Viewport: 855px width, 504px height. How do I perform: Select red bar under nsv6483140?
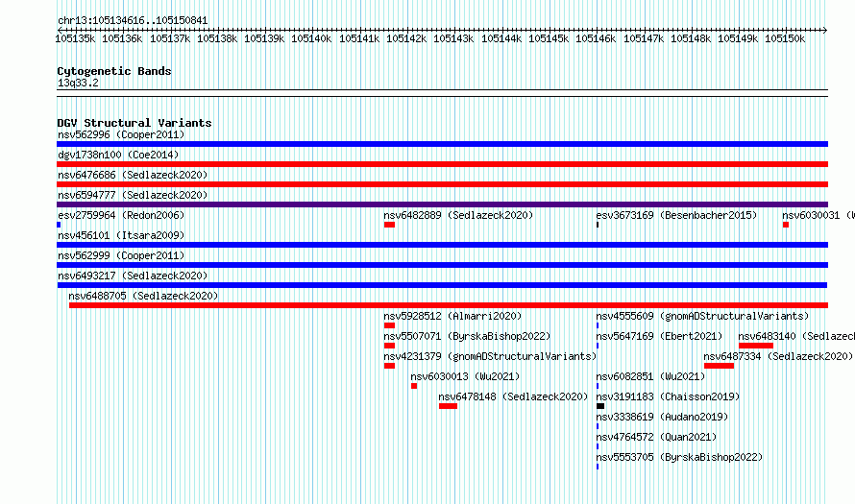click(x=756, y=346)
